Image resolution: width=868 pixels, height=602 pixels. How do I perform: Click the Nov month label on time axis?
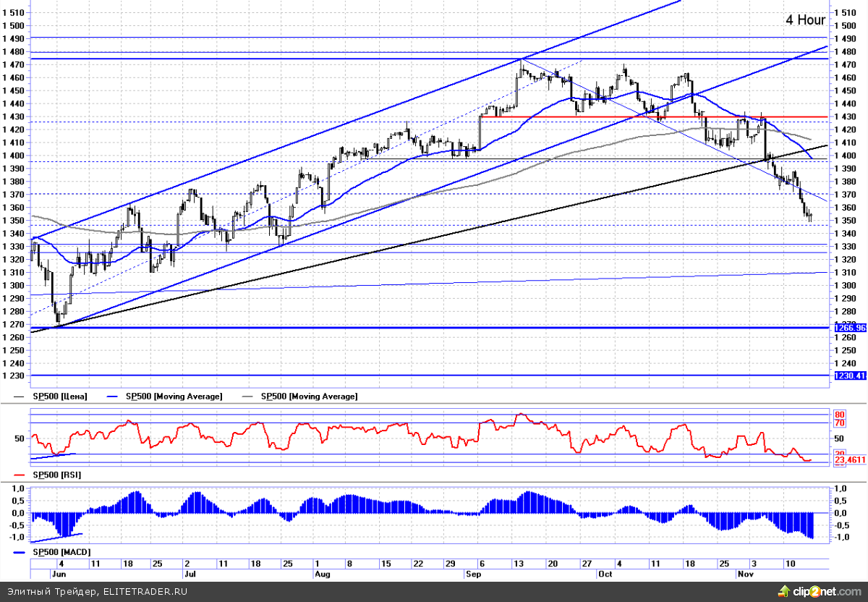744,574
